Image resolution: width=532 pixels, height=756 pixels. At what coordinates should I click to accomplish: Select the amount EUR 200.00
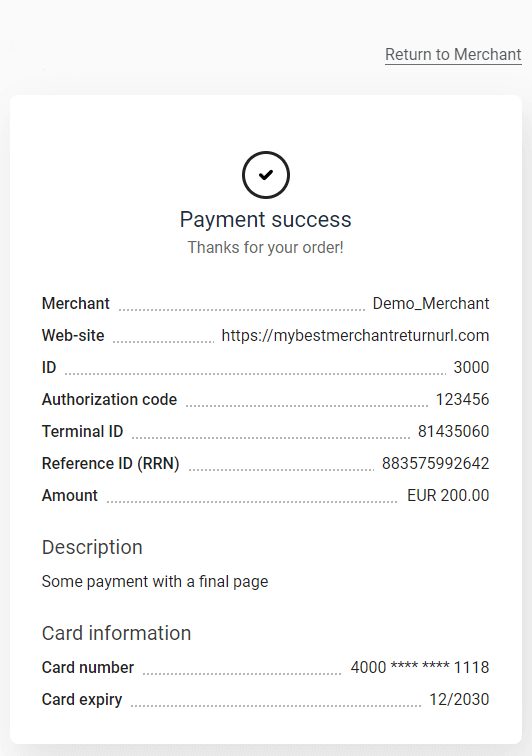click(448, 495)
